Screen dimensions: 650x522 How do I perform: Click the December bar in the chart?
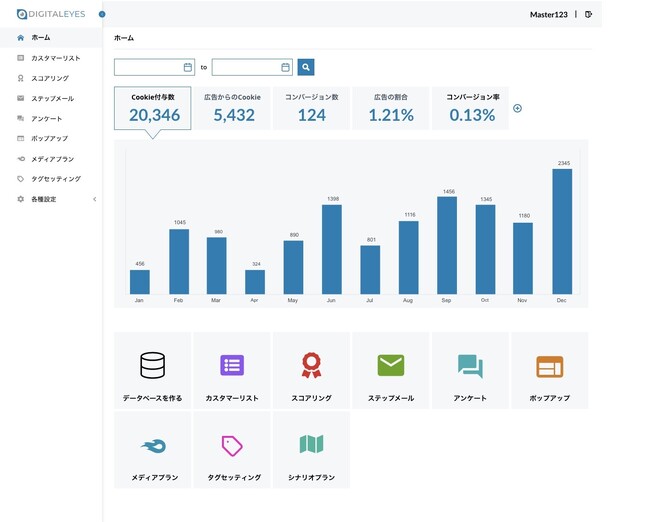(562, 231)
